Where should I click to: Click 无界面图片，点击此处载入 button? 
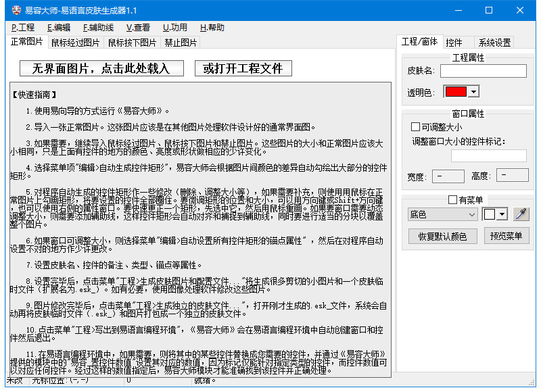tap(101, 68)
